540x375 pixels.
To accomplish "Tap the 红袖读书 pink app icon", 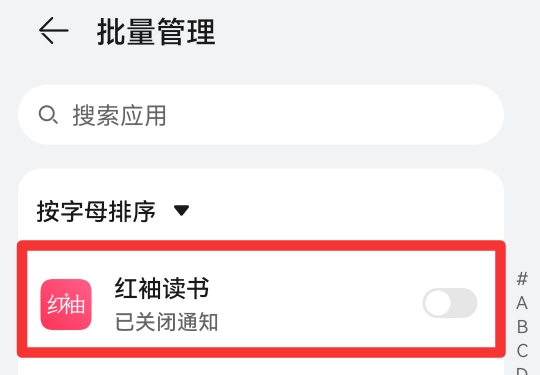I will pos(66,304).
